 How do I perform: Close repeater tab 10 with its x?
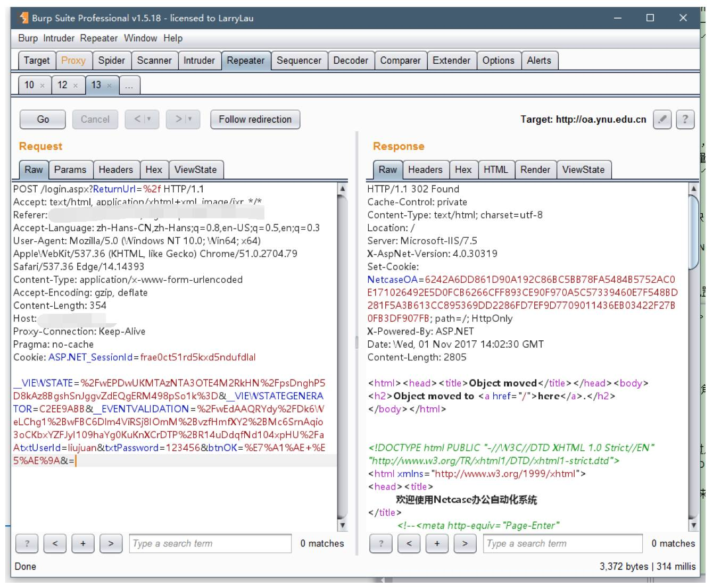pyautogui.click(x=42, y=86)
